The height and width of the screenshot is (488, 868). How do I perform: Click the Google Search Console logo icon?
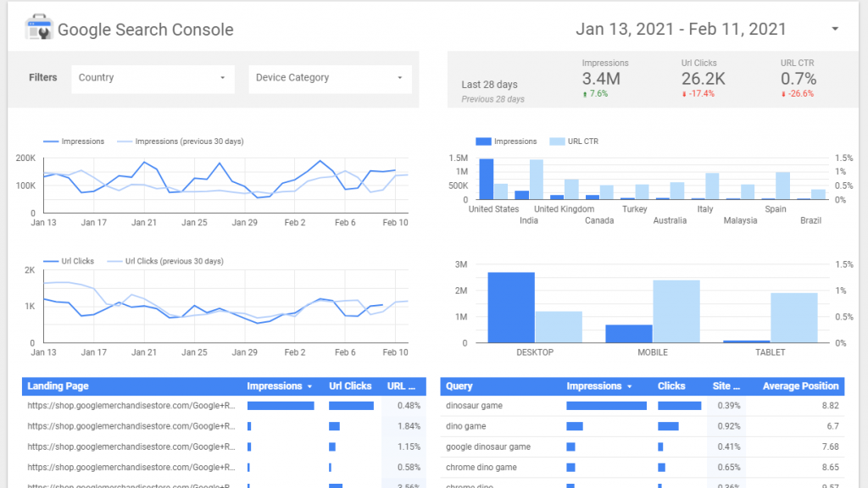[x=38, y=29]
